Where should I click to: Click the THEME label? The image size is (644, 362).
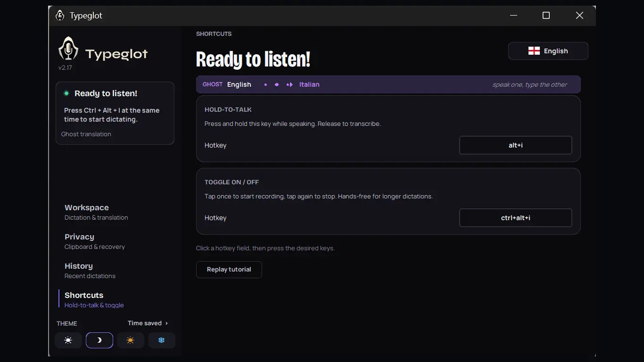click(x=67, y=324)
